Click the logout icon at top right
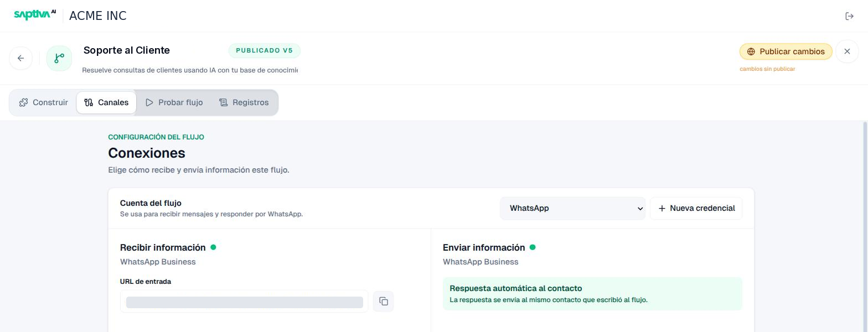 point(849,16)
